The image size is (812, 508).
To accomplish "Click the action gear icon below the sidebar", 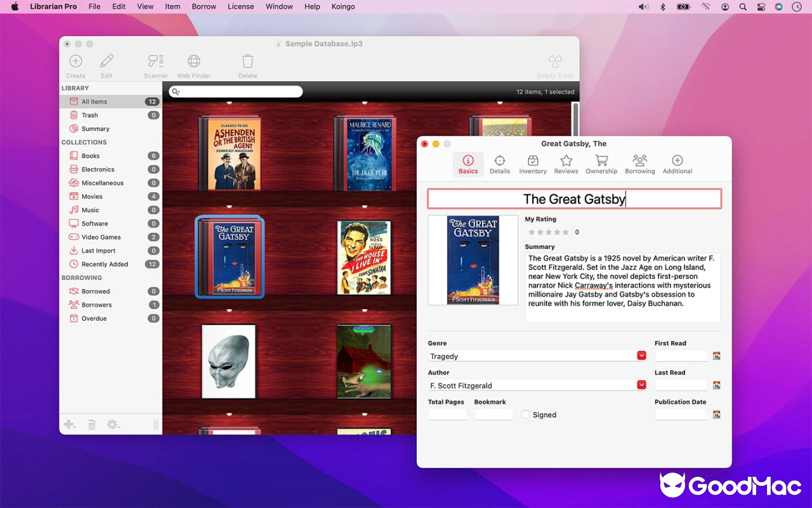I will (113, 424).
